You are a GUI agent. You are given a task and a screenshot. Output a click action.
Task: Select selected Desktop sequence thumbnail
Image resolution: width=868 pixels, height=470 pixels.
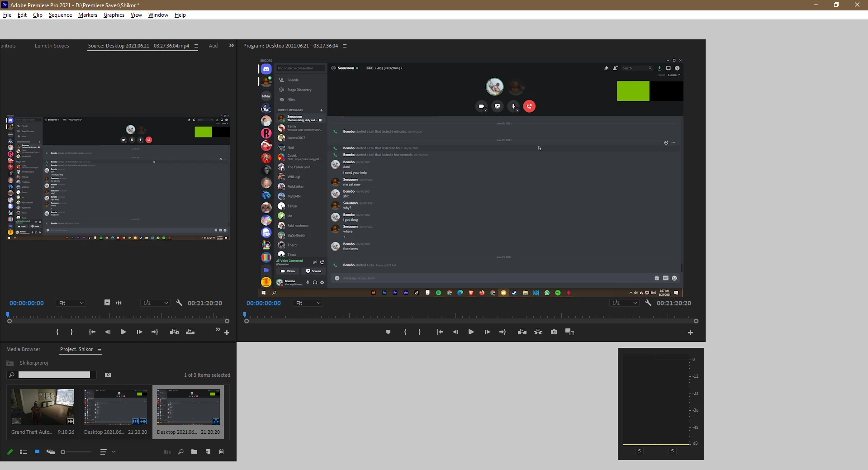click(189, 407)
